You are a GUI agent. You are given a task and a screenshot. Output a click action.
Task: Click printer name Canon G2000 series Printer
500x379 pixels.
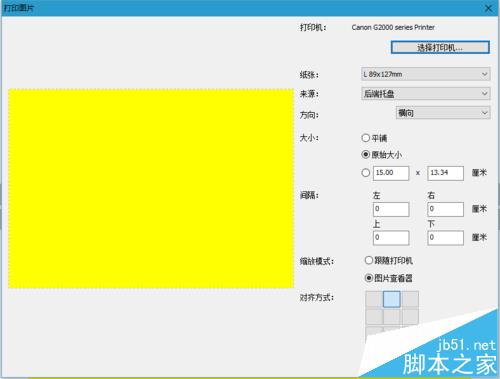393,27
